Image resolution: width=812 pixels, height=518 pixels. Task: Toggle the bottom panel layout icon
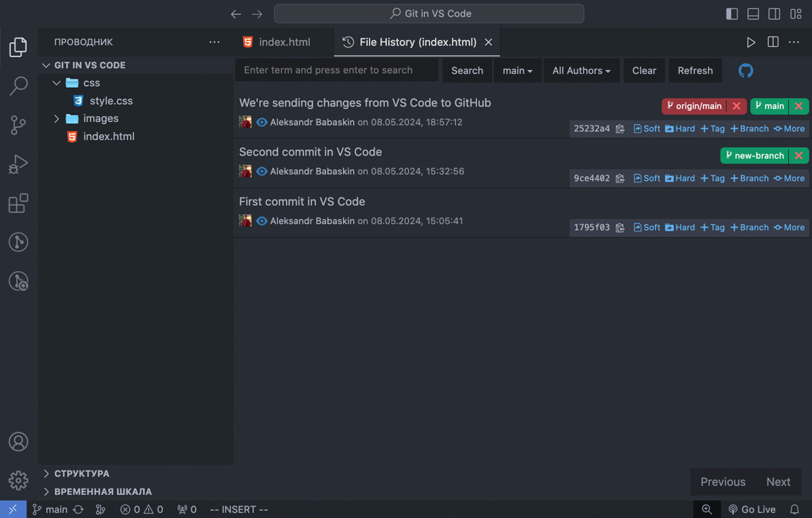pyautogui.click(x=753, y=14)
